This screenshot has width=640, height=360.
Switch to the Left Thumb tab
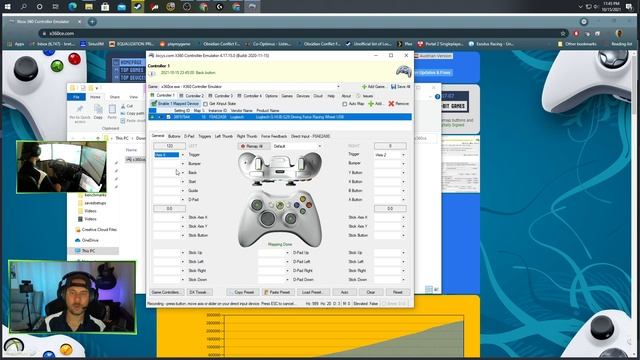pos(224,136)
